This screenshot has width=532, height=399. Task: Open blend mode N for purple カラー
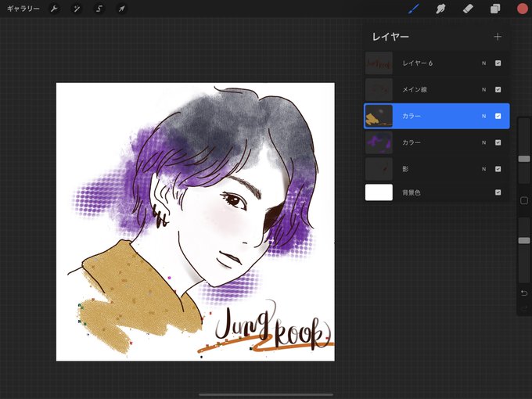483,142
